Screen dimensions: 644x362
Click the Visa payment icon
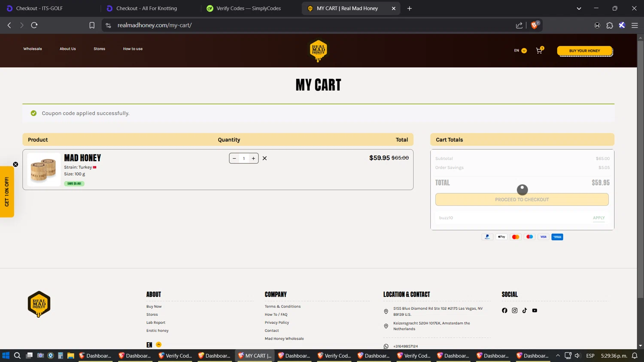tap(544, 237)
